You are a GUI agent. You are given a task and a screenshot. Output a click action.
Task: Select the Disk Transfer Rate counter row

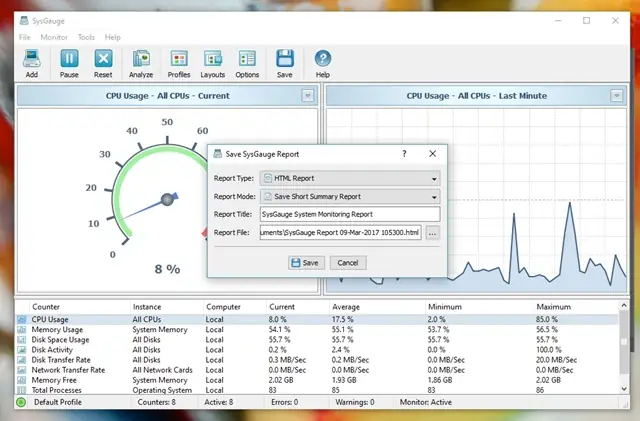point(317,360)
